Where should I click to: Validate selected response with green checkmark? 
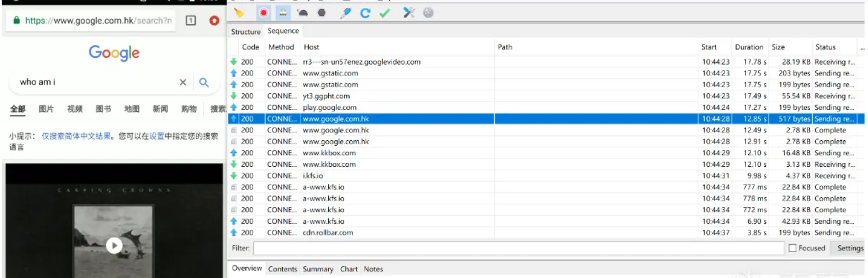click(x=385, y=12)
